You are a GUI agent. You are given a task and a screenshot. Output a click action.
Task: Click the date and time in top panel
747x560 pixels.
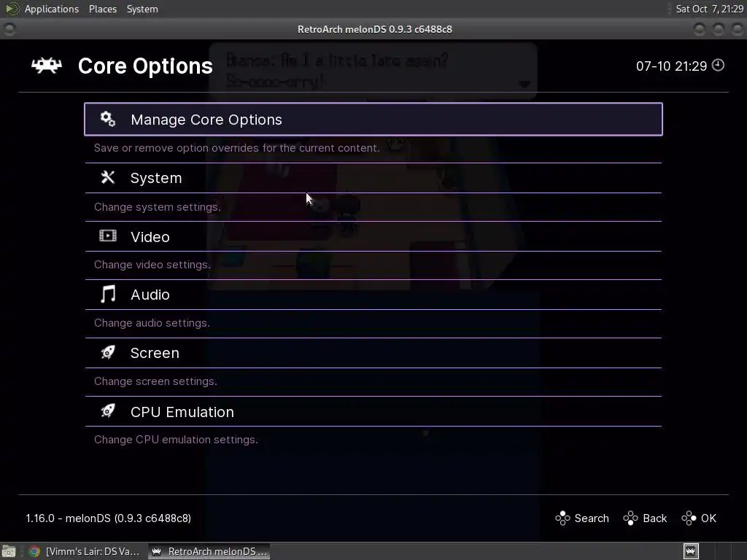click(x=709, y=9)
